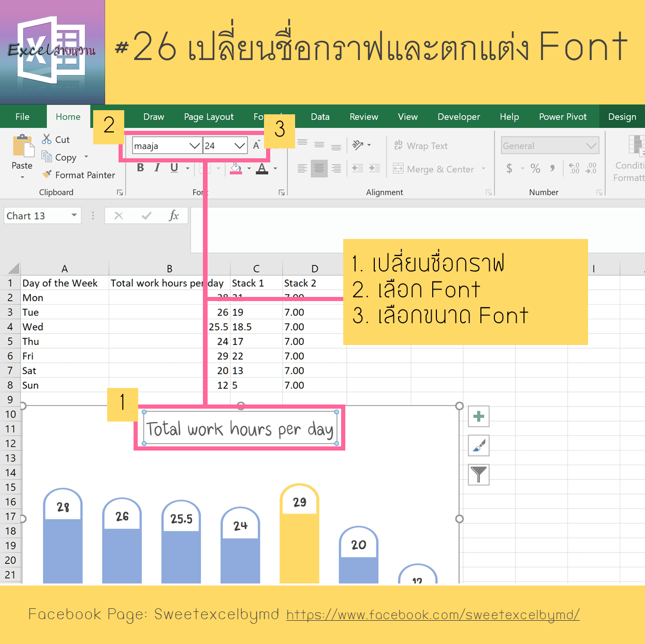645x644 pixels.
Task: Open the Name Box dropdown arrow
Action: [x=74, y=215]
